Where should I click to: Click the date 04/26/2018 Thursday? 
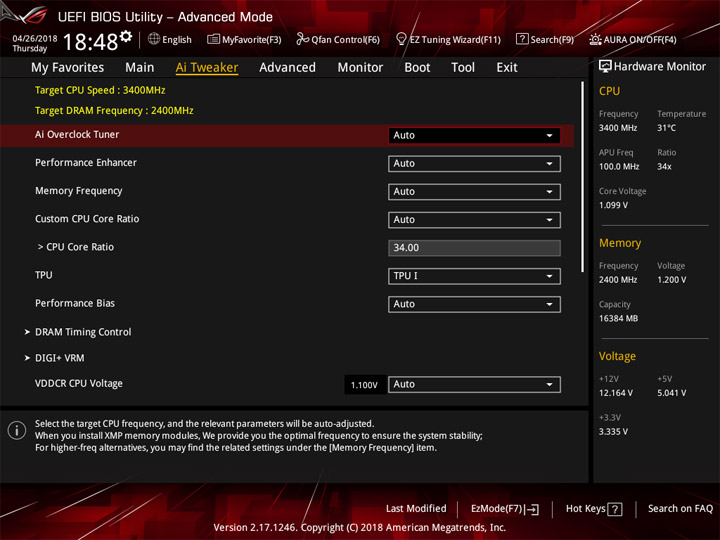(34, 43)
